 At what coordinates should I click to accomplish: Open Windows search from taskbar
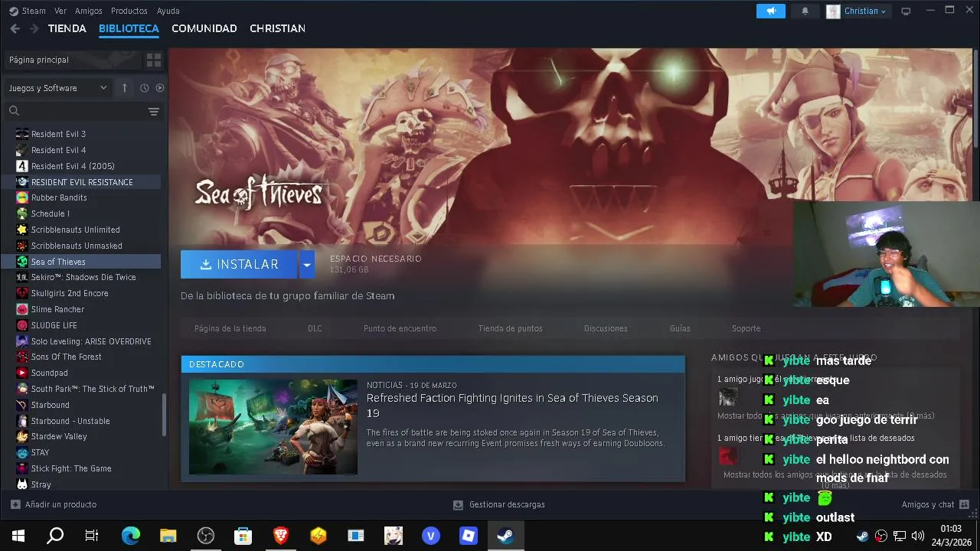point(55,536)
